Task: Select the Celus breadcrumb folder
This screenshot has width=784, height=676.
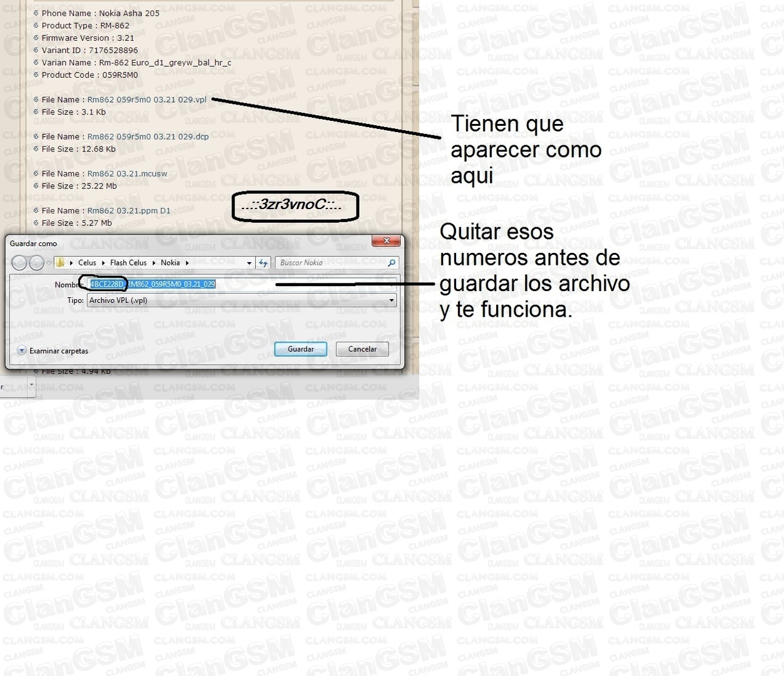Action: click(87, 263)
